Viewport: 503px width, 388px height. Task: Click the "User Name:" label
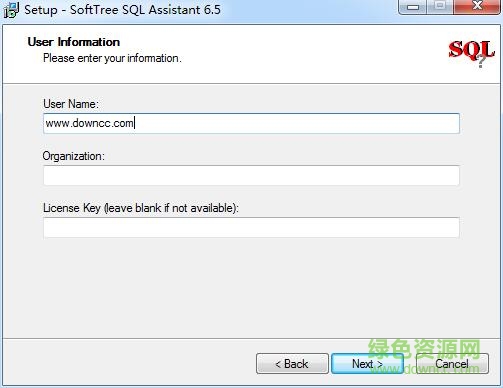coord(71,104)
